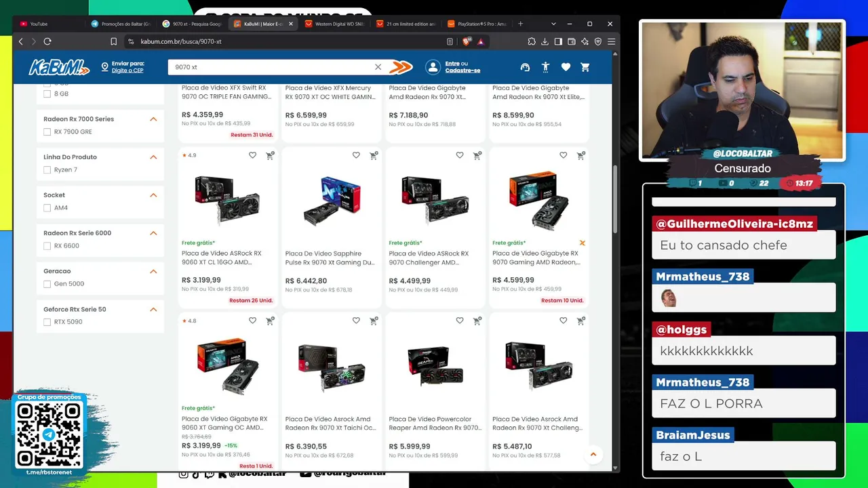Favorite the Sapphire Pulse RX 9070 XT card
868x488 pixels.
coord(356,155)
